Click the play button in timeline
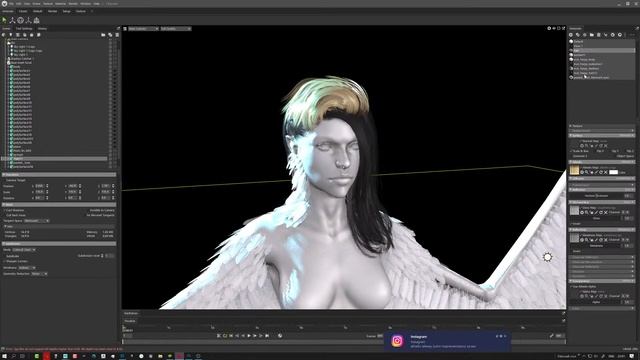This screenshot has width=640, height=360. [x=249, y=336]
